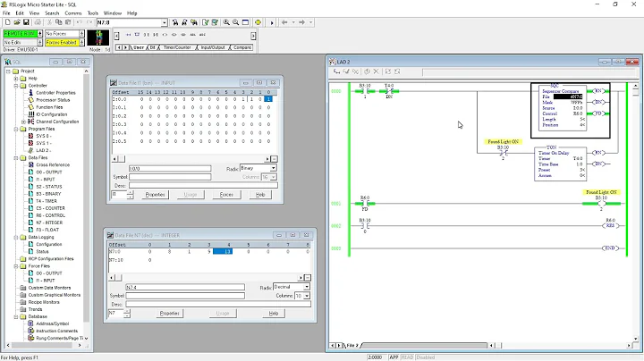Viewport: 644px width, 361px height.
Task: Click the first binoculars Find icon
Action: pyautogui.click(x=175, y=22)
